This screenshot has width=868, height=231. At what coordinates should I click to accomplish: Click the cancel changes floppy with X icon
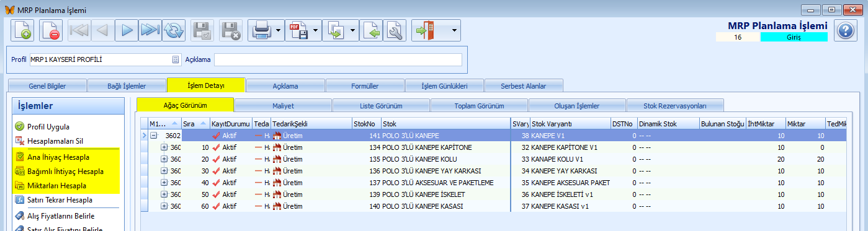[x=231, y=30]
